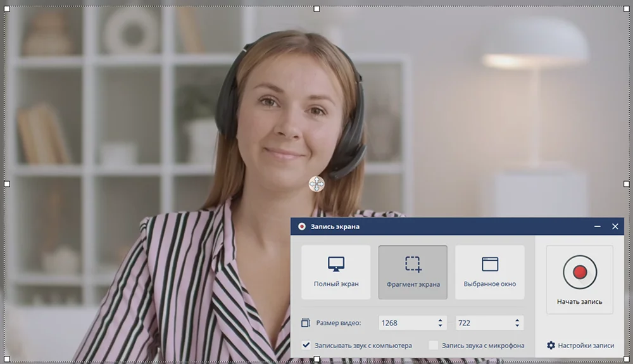This screenshot has height=364, width=633.
Task: Select the Full screen (Полный экран) mode
Action: (x=336, y=272)
